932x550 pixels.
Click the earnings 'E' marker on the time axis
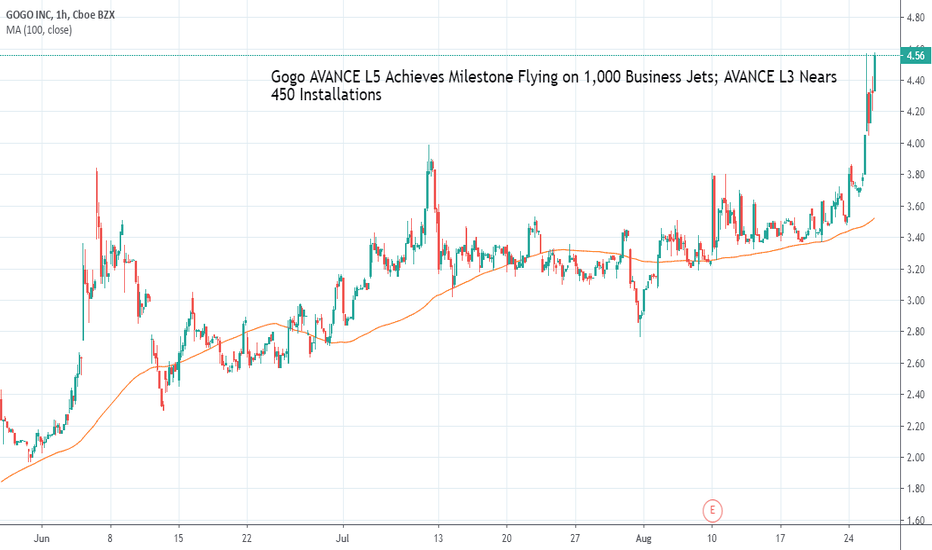click(x=712, y=510)
